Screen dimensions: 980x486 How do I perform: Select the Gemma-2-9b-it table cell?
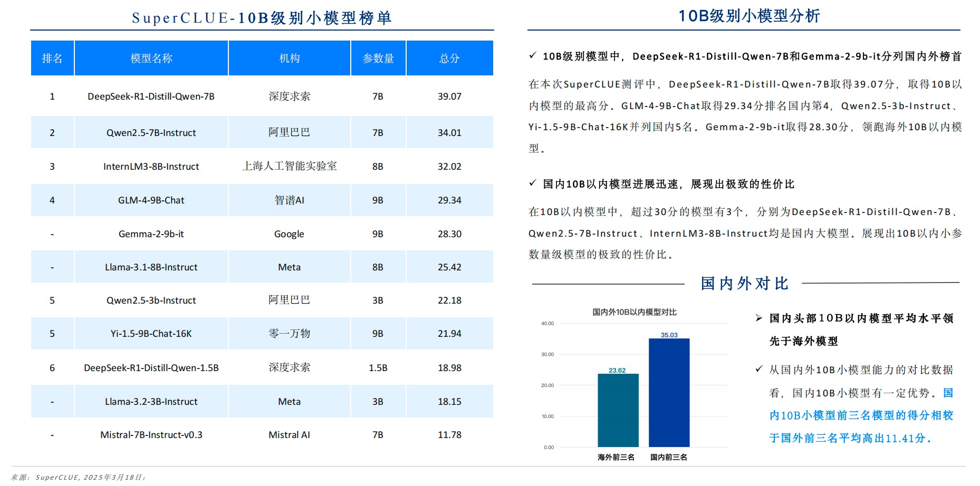tap(151, 234)
